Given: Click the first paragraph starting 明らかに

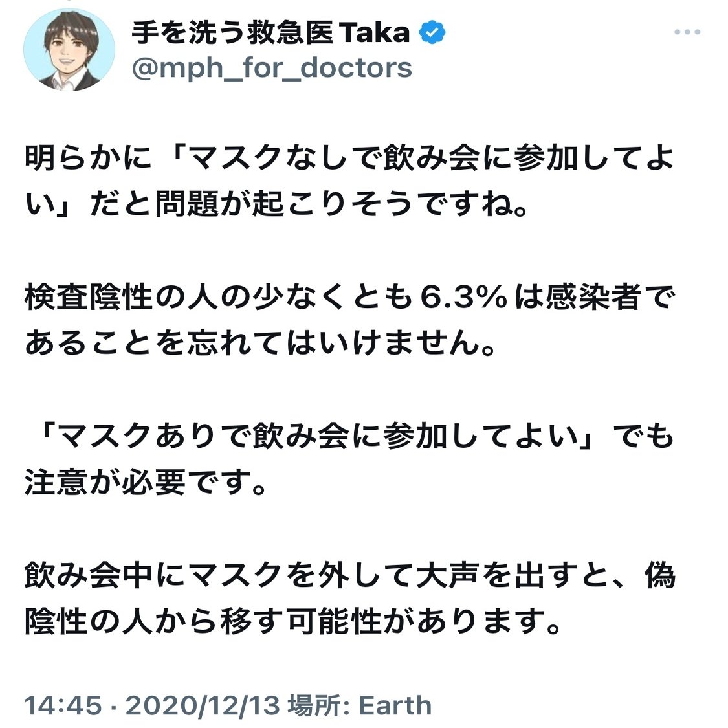Looking at the screenshot, I should pos(349,181).
